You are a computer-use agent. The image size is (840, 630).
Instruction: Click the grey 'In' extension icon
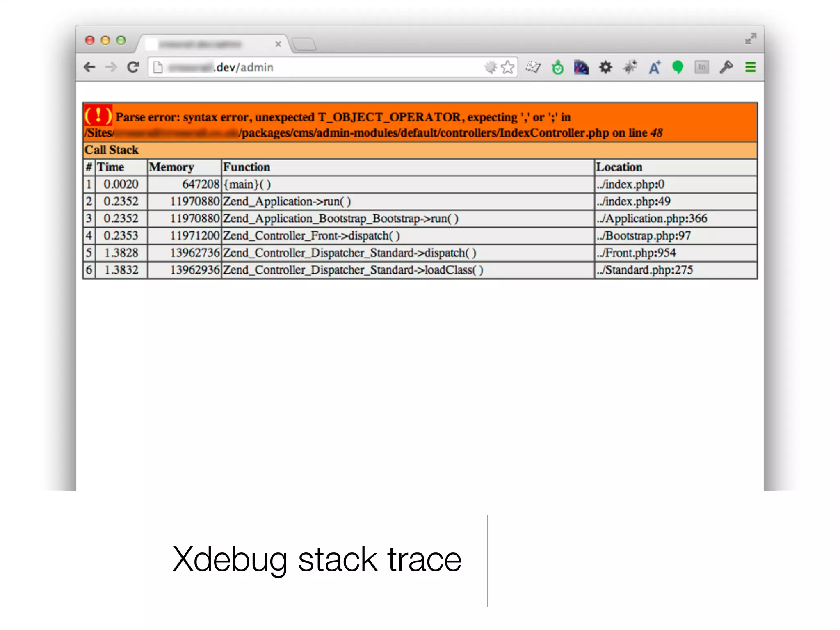click(702, 67)
